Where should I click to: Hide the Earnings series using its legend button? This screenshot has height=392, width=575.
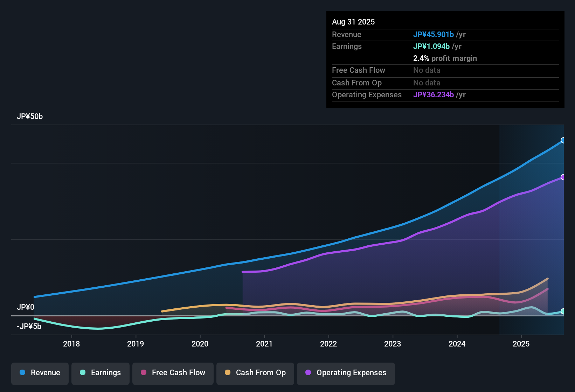tap(100, 373)
